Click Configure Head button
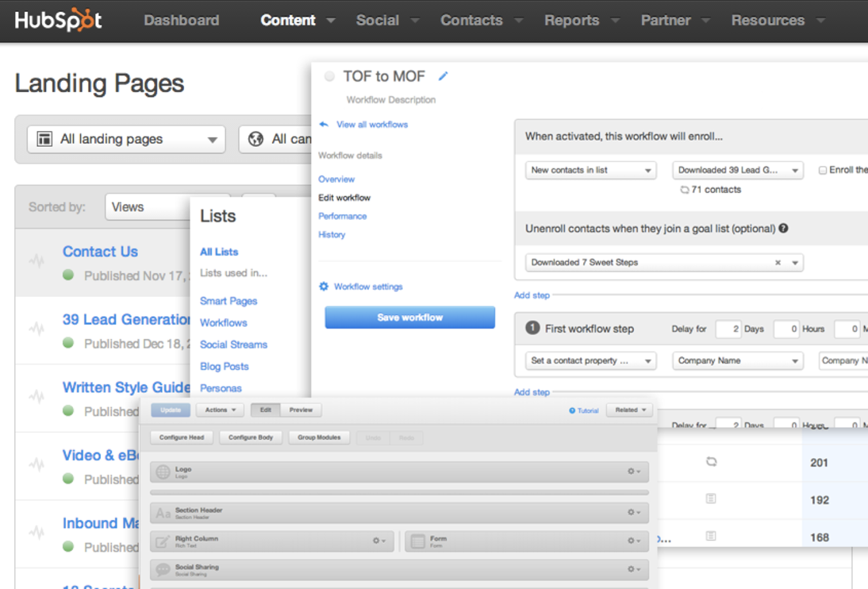The width and height of the screenshot is (868, 589). pos(182,437)
